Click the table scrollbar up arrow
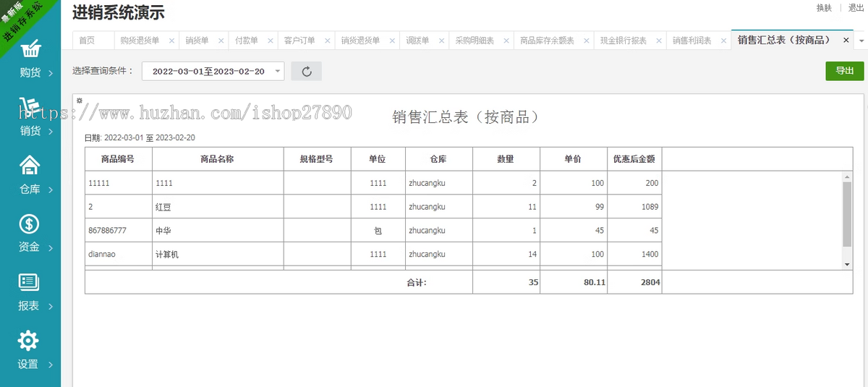The height and width of the screenshot is (387, 868). (847, 177)
